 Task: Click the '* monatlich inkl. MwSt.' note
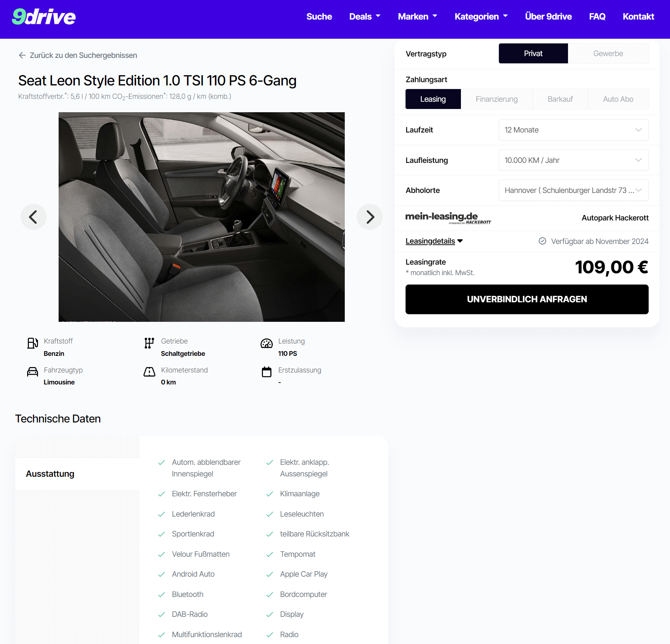click(x=440, y=273)
